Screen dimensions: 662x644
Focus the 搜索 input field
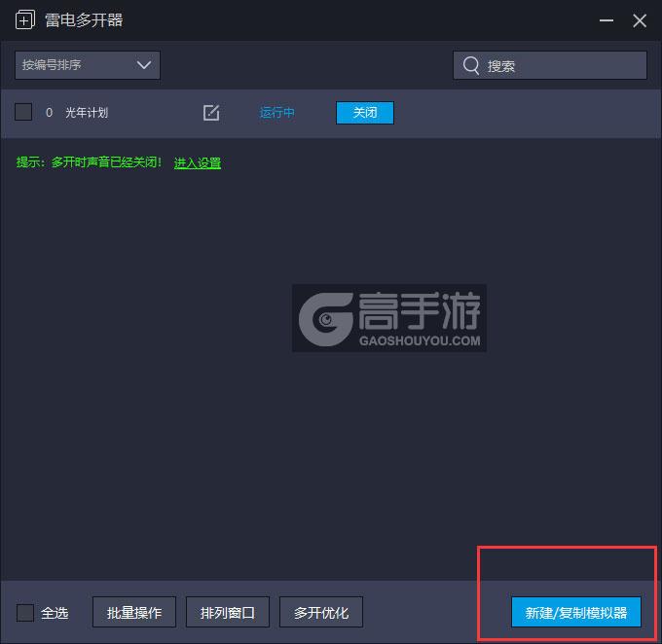(x=550, y=65)
